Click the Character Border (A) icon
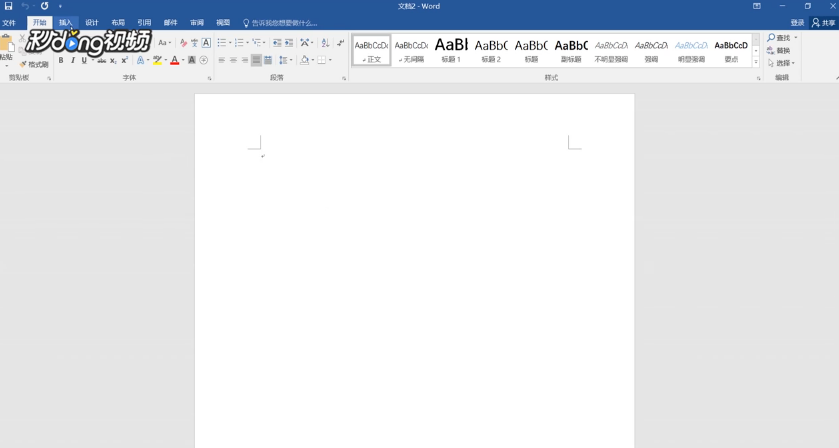This screenshot has height=448, width=839. (x=206, y=43)
